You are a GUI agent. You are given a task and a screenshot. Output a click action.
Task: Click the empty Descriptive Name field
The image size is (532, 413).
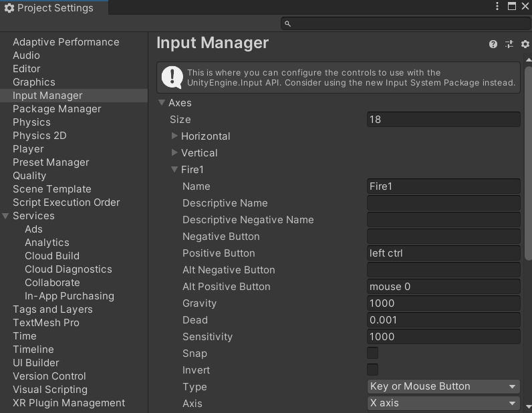coord(444,203)
